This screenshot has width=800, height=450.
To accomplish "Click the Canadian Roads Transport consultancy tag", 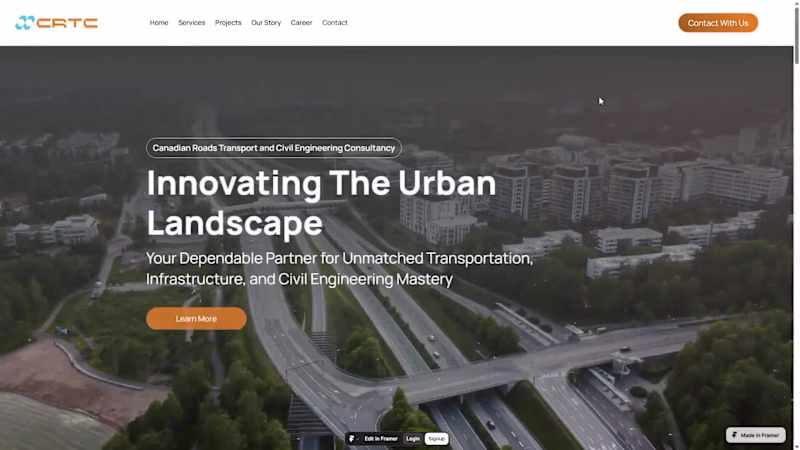I will [x=274, y=148].
